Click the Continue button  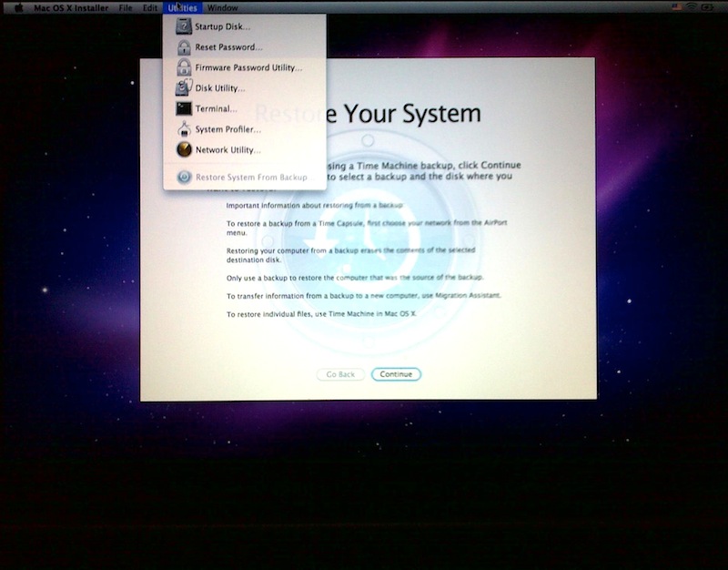pyautogui.click(x=396, y=374)
